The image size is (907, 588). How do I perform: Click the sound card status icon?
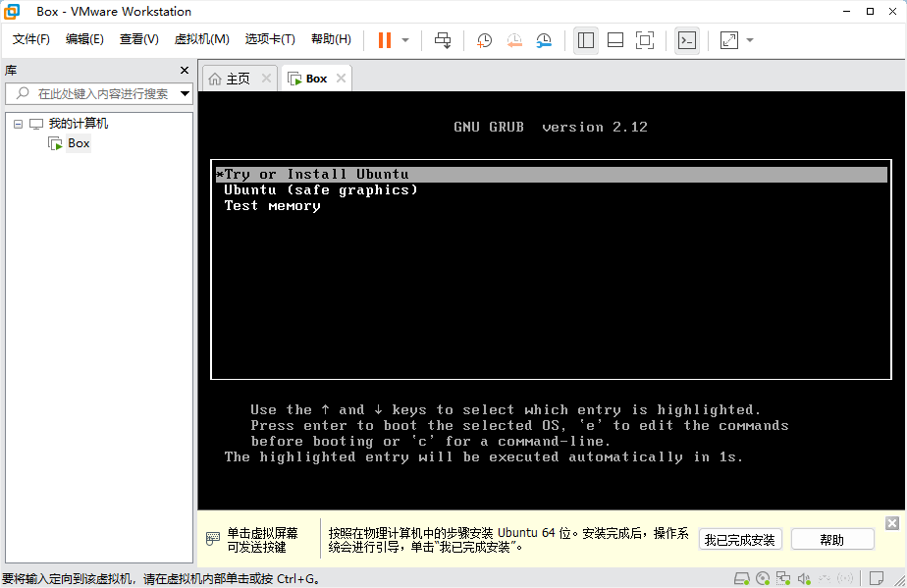coord(804,578)
